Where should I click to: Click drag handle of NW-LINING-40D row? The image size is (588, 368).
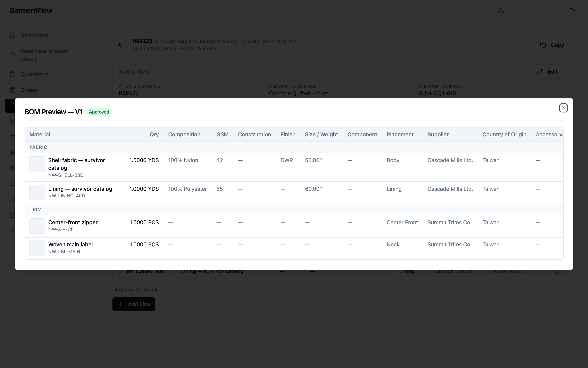pos(119,272)
